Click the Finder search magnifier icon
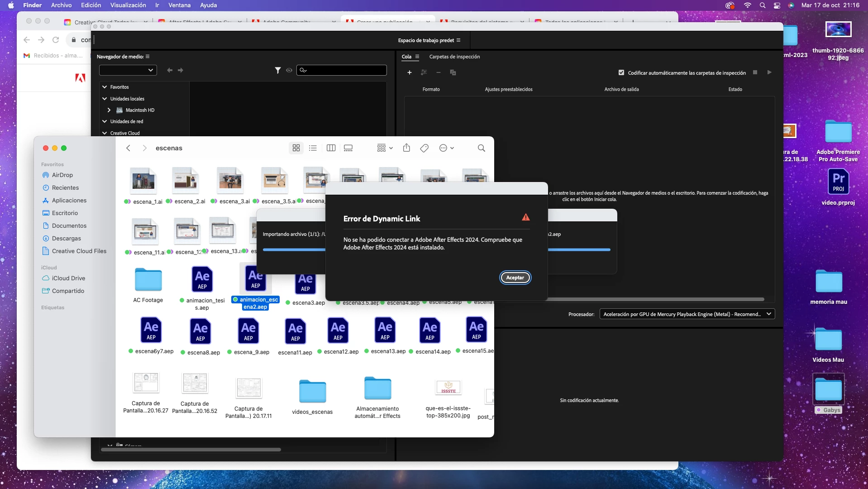 point(482,148)
